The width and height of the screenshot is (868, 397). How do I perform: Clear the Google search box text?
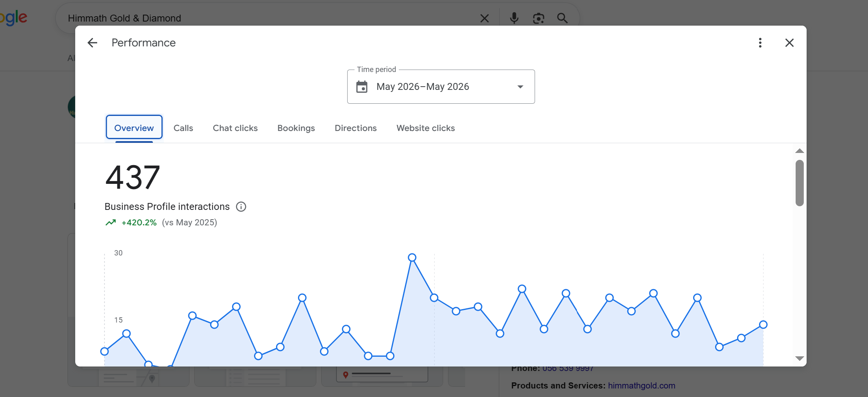point(484,18)
